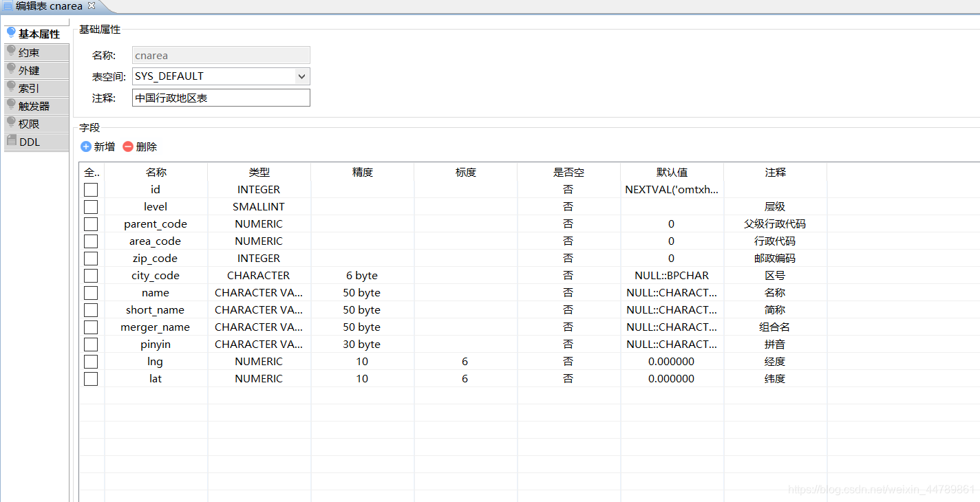Click the 标度 column header
Viewport: 980px width, 502px height.
[466, 172]
